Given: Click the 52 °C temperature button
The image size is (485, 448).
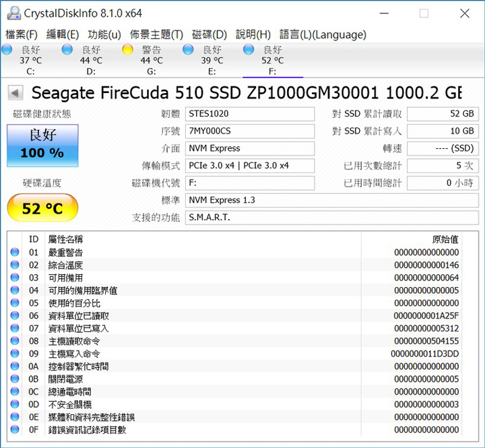Looking at the screenshot, I should (x=42, y=208).
